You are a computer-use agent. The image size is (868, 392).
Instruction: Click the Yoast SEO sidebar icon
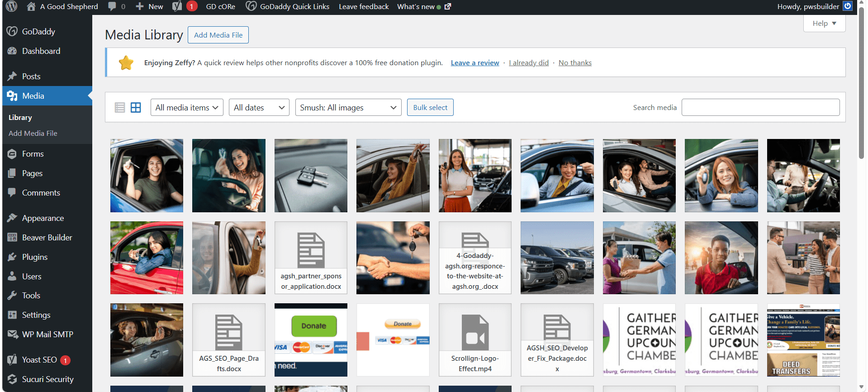click(x=12, y=360)
